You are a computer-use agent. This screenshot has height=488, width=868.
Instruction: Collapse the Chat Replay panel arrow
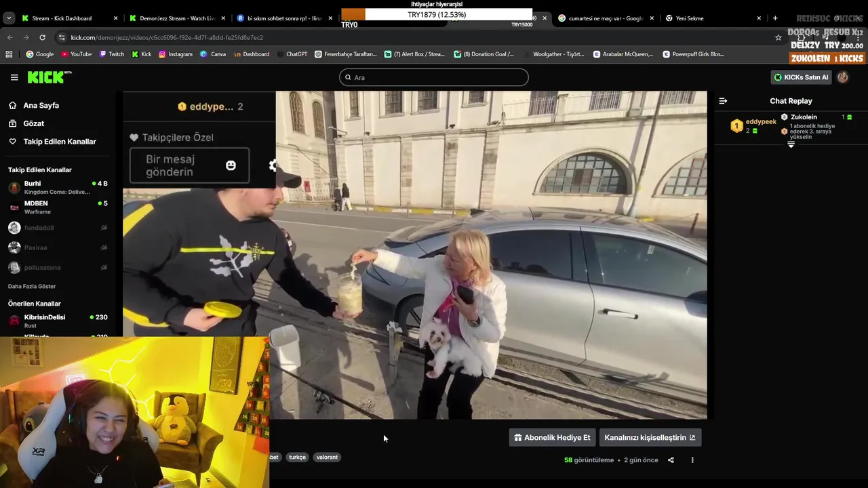pyautogui.click(x=723, y=101)
